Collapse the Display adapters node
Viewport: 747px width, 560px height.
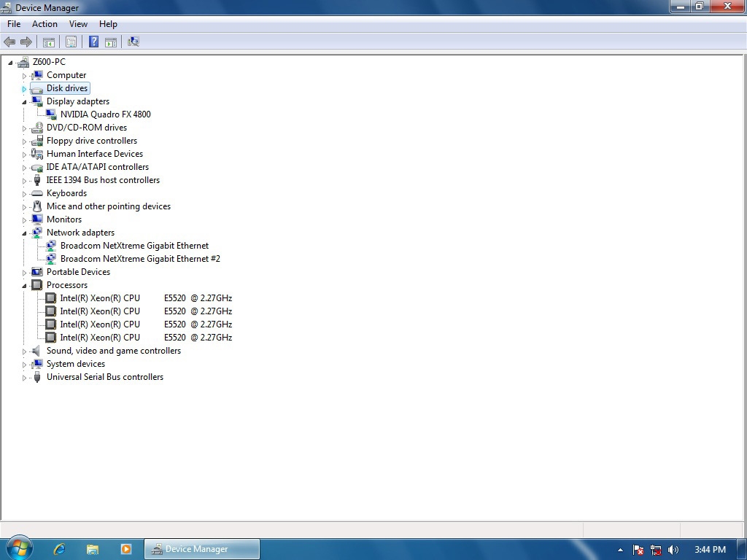click(x=24, y=102)
